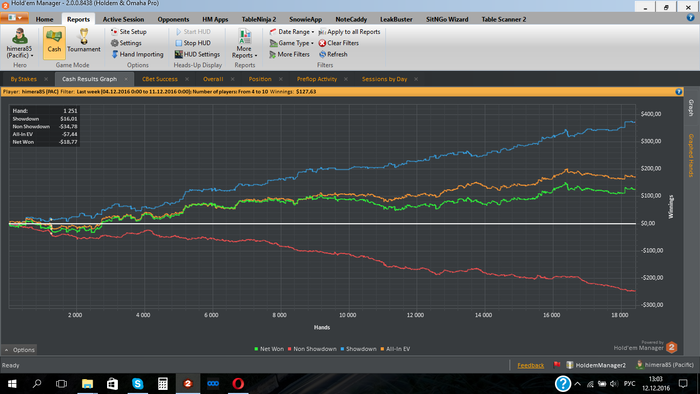Switch to the Preflop Activity report tab

(x=317, y=79)
